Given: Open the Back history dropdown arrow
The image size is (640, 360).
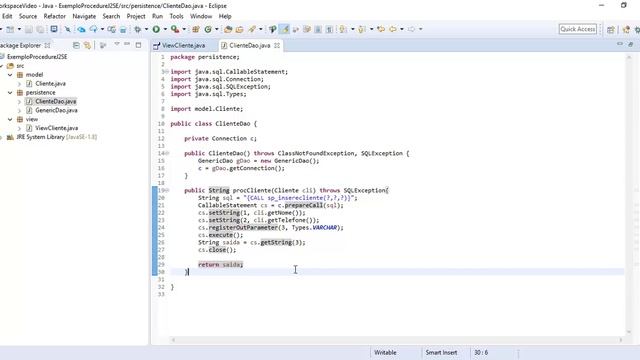Looking at the screenshot, I should pyautogui.click(x=402, y=29).
